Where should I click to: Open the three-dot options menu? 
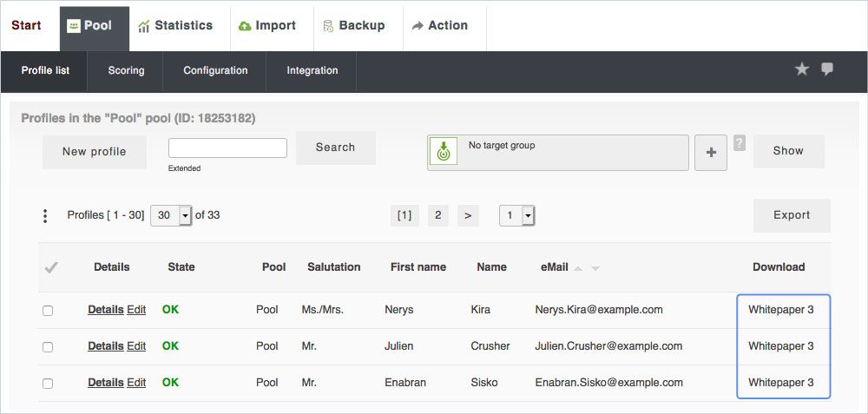pos(45,215)
